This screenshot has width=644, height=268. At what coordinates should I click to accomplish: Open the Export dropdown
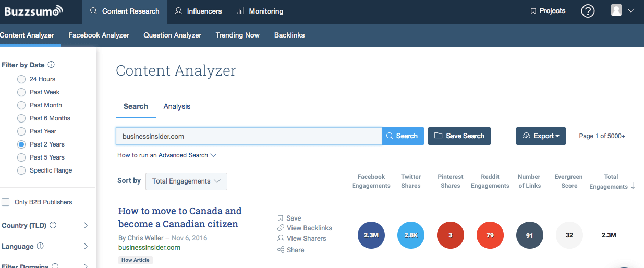[x=541, y=136]
